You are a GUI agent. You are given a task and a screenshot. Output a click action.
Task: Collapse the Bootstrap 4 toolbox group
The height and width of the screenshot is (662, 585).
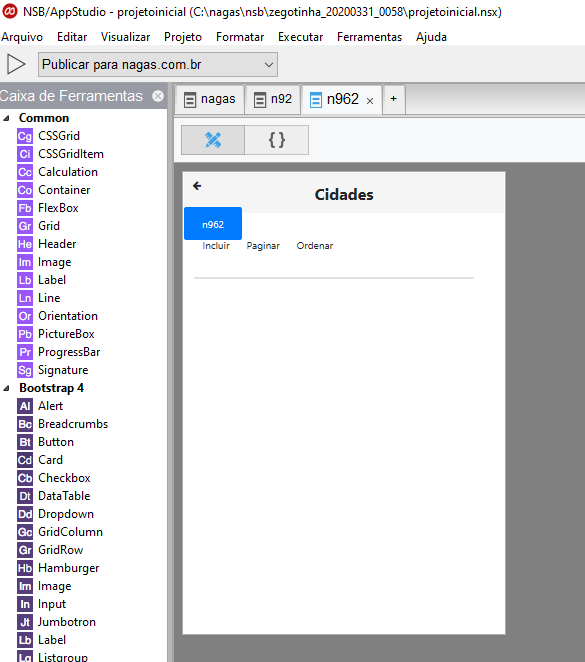coord(6,388)
